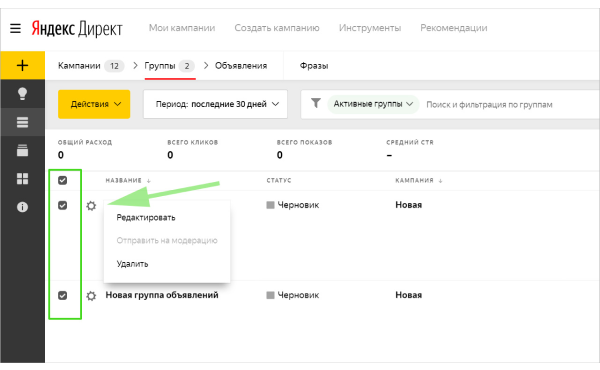Click the gear icon of first group row

91,206
